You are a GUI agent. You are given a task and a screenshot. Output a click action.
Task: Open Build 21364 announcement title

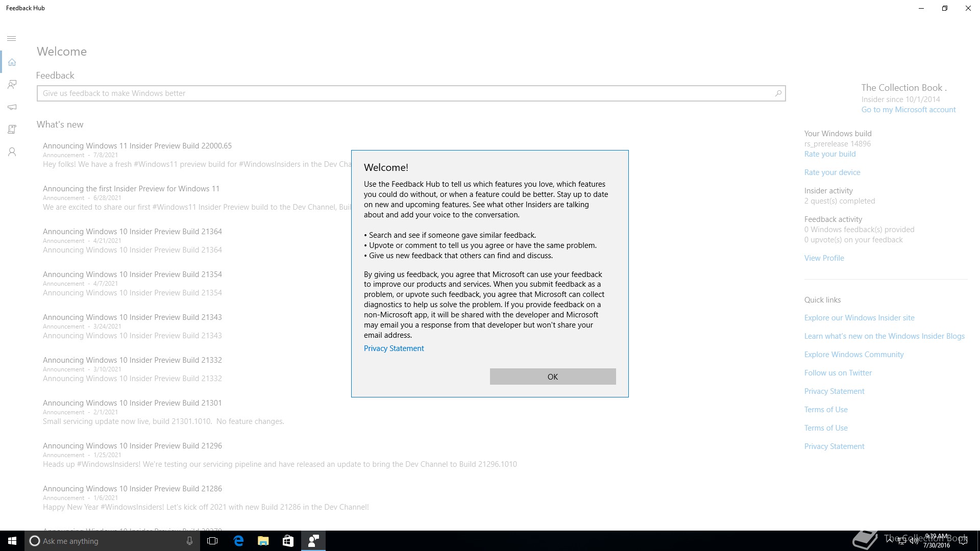click(132, 232)
